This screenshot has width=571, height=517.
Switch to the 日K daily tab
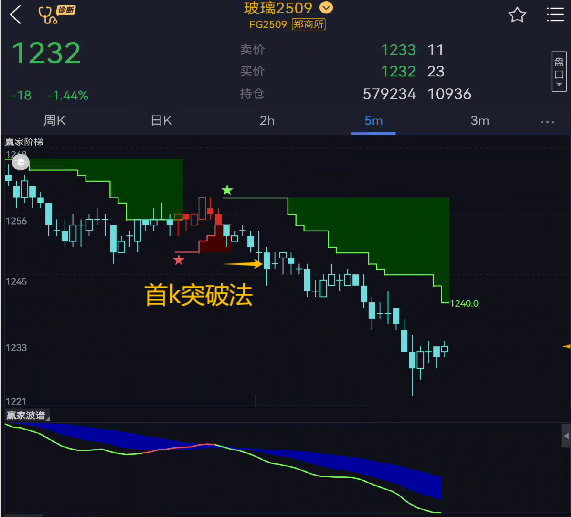(161, 121)
